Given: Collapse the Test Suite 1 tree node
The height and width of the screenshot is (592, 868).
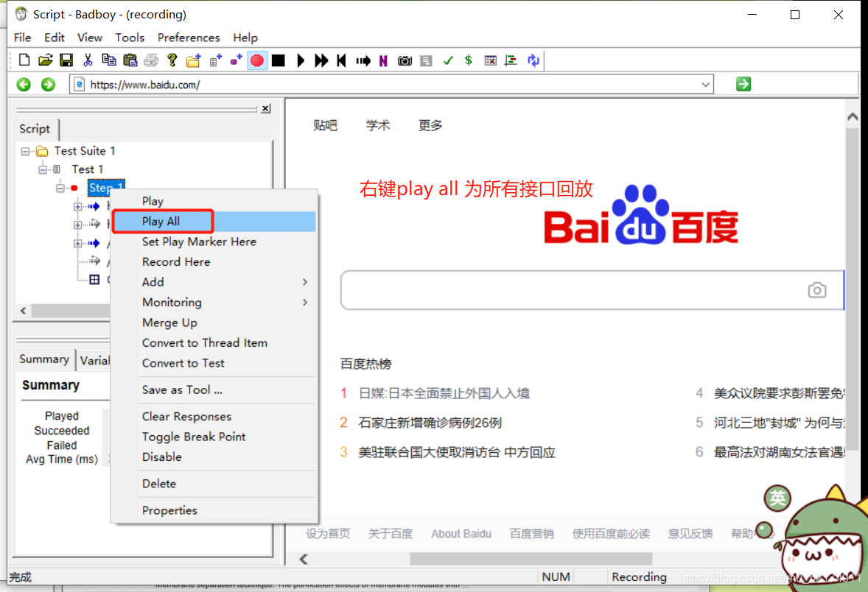Looking at the screenshot, I should [x=24, y=151].
